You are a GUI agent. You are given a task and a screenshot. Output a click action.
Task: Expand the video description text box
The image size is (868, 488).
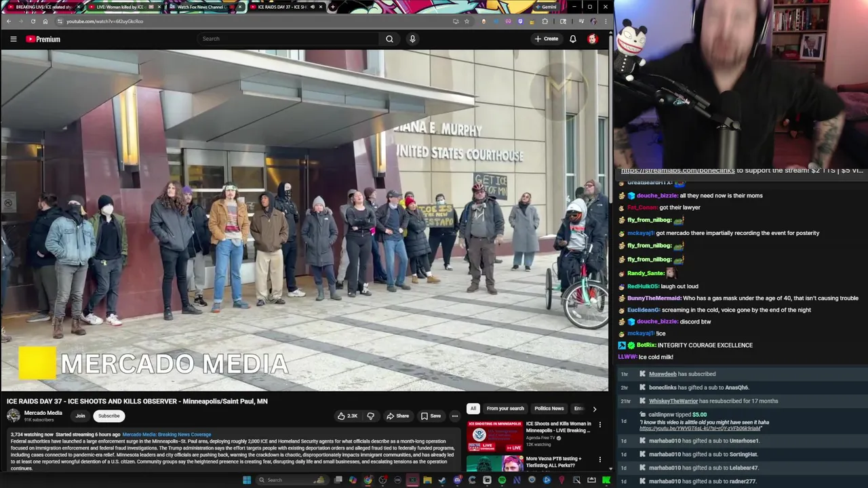(233, 451)
